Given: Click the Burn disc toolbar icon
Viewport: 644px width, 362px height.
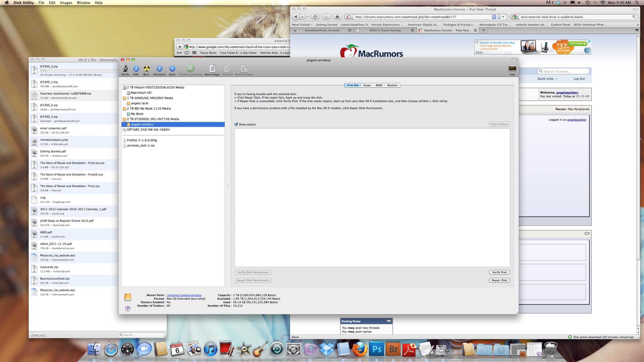Looking at the screenshot, I should pos(146,69).
